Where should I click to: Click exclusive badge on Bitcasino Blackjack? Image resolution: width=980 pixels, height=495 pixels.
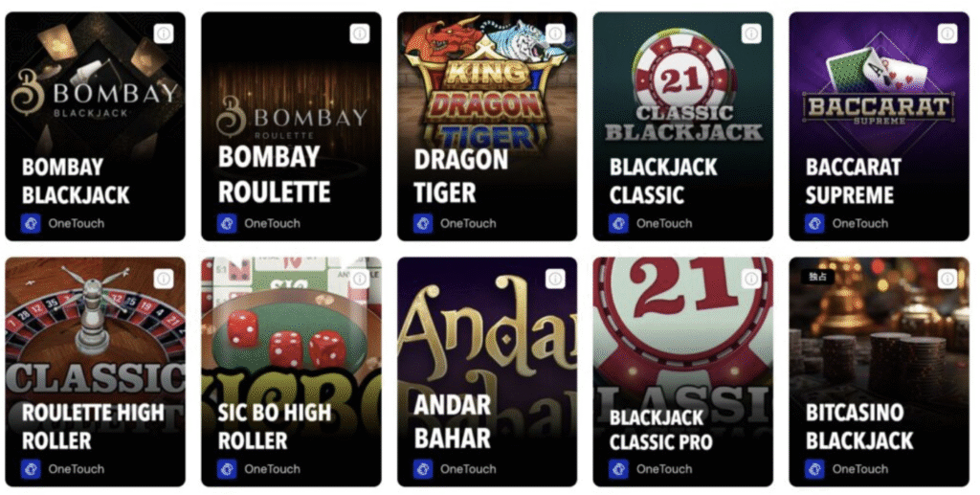pyautogui.click(x=818, y=277)
